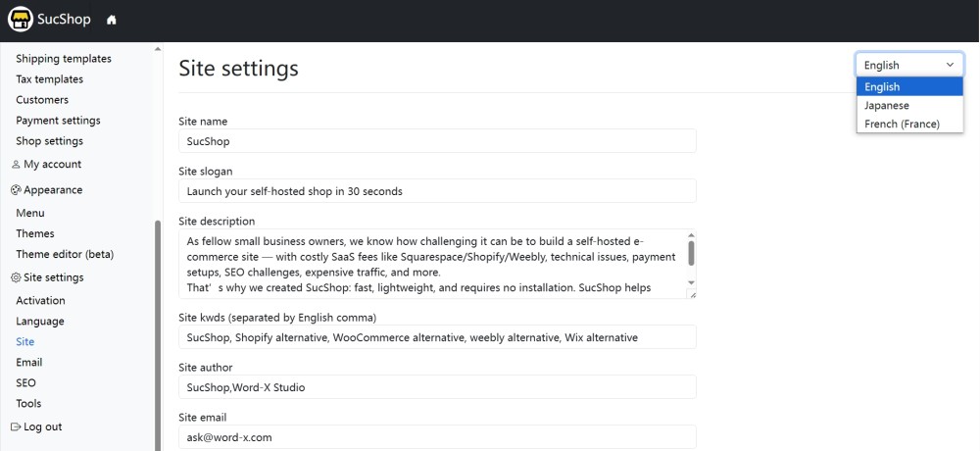Open Email settings in sidebar

click(29, 363)
